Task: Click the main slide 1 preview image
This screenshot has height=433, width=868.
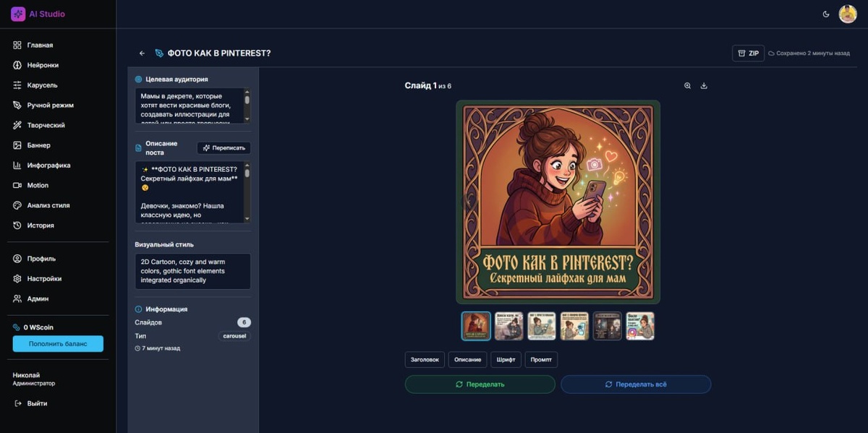Action: [558, 202]
